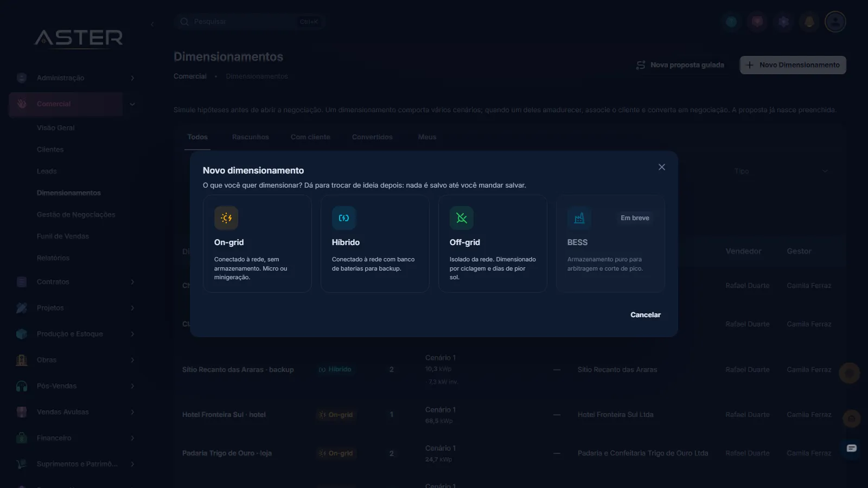
Task: Open the Tipo filter dropdown
Action: [781, 171]
